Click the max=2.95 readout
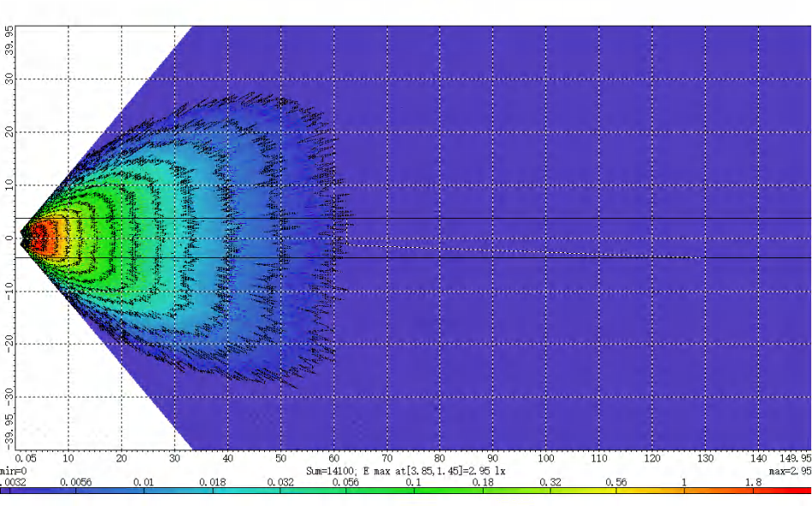This screenshot has height=506, width=812. pos(791,472)
